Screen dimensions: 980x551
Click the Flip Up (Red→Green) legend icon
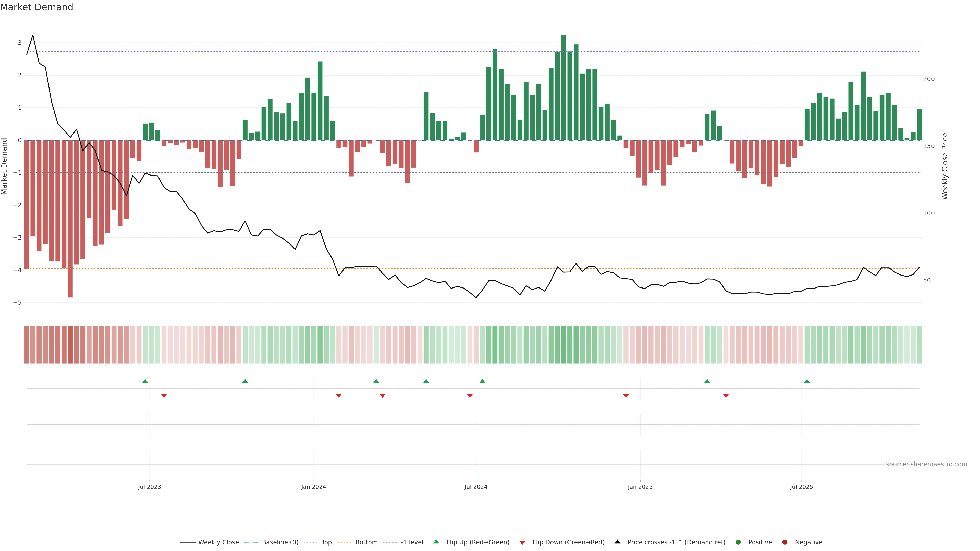click(x=436, y=542)
